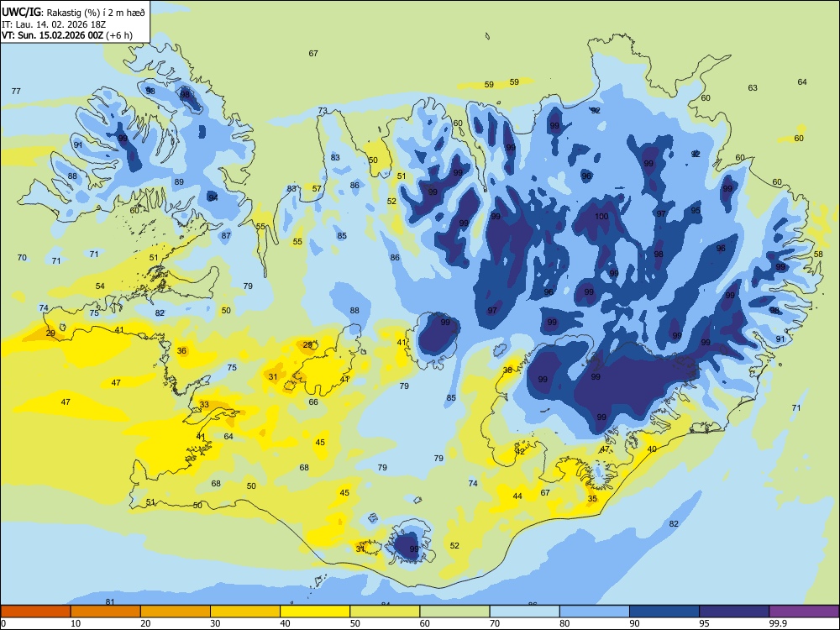This screenshot has width=840, height=630.
Task: Select the "80" legend scale label
Action: (x=564, y=623)
